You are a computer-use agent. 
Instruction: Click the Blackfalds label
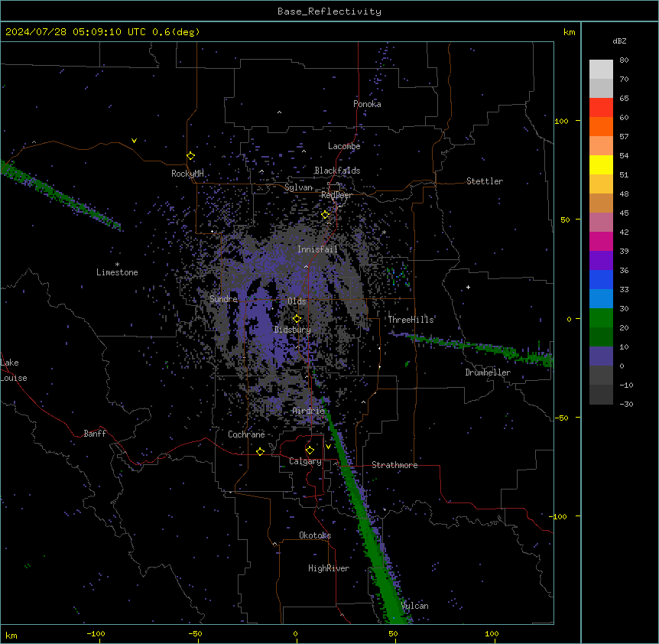(337, 171)
